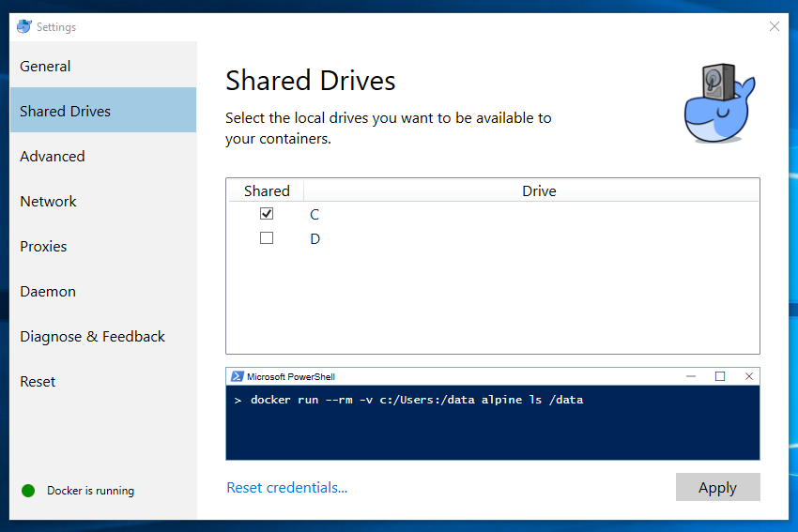798x532 pixels.
Task: Select the D drive label in list
Action: [315, 239]
